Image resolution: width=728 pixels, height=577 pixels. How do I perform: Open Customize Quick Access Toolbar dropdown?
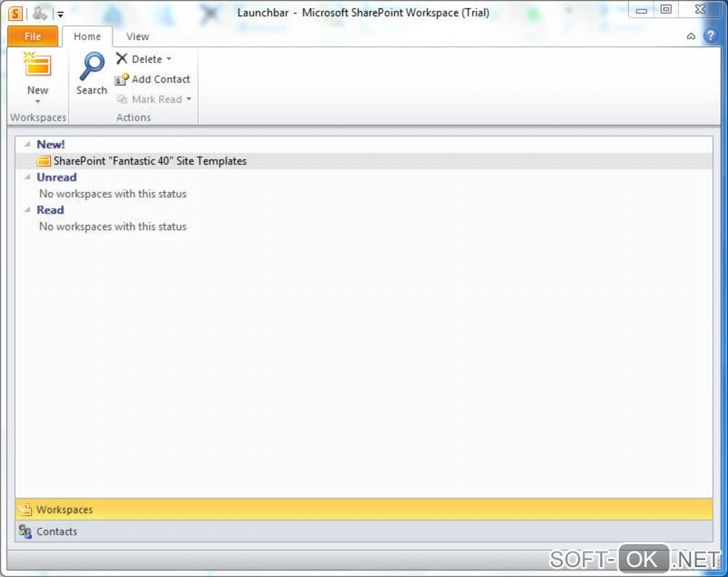(61, 14)
